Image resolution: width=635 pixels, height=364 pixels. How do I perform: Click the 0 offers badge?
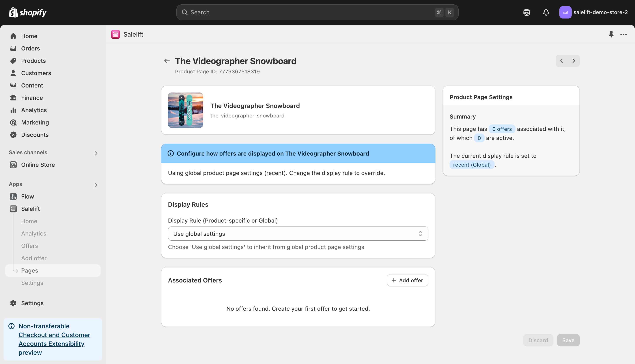[502, 129]
